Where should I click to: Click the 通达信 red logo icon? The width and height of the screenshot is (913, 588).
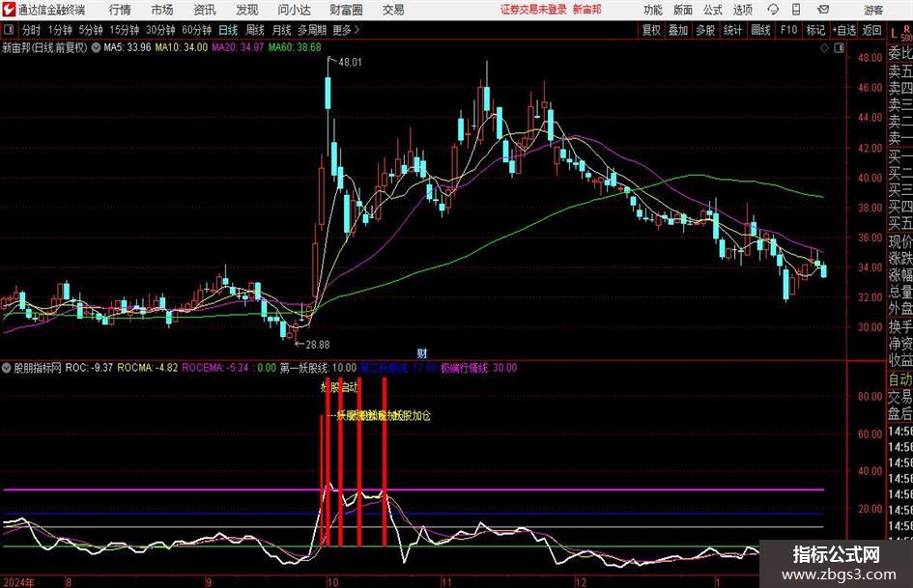pos(9,10)
